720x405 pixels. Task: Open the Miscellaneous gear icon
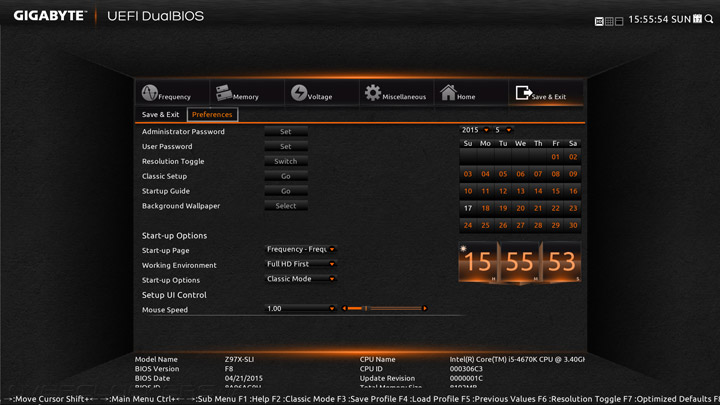coord(373,93)
